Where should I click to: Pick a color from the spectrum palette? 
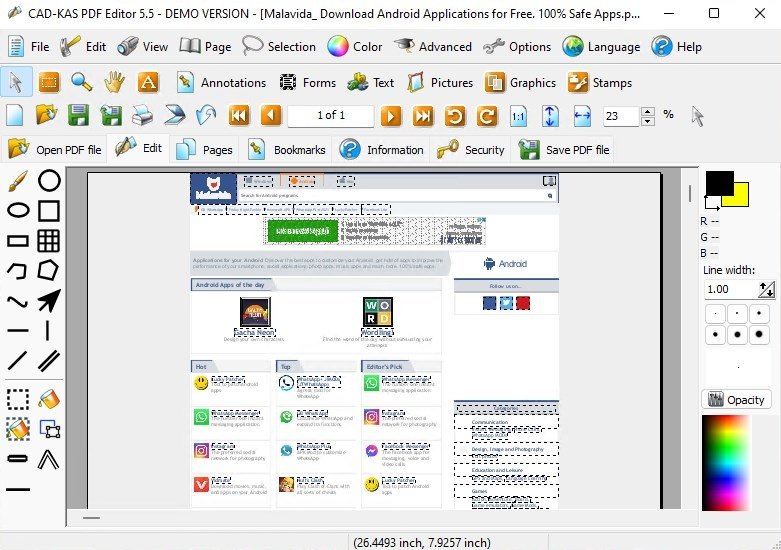click(x=726, y=463)
